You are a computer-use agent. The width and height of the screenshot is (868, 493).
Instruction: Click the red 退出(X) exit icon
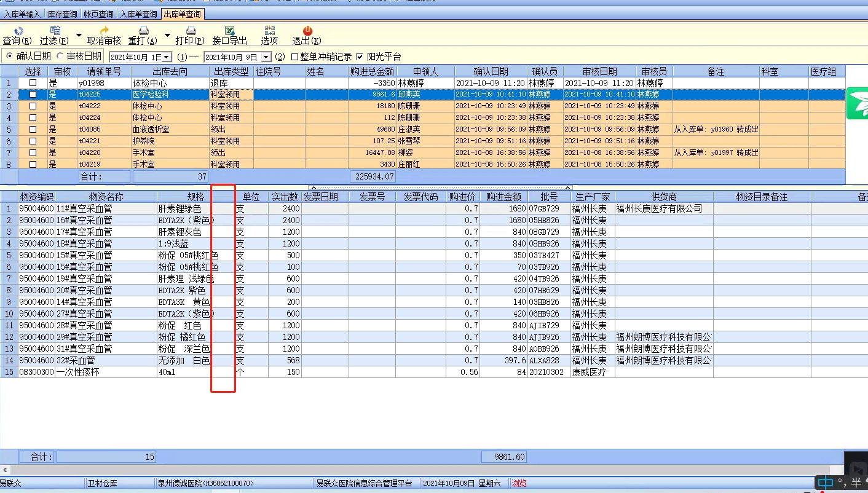click(x=307, y=31)
